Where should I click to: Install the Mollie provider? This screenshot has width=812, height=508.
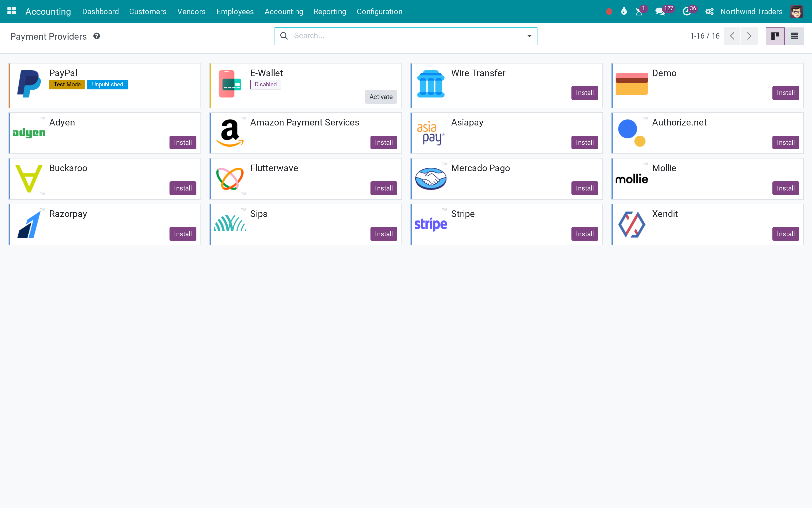[x=786, y=188]
